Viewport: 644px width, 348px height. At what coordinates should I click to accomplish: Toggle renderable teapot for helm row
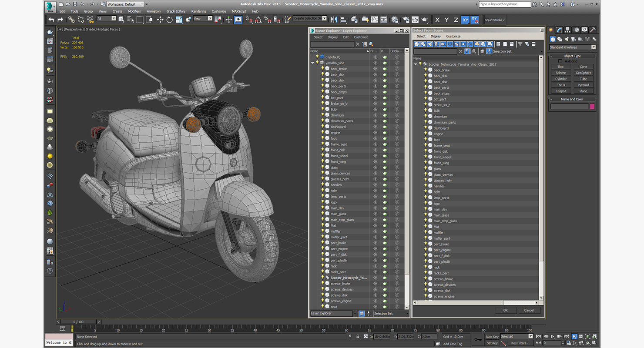[385, 191]
